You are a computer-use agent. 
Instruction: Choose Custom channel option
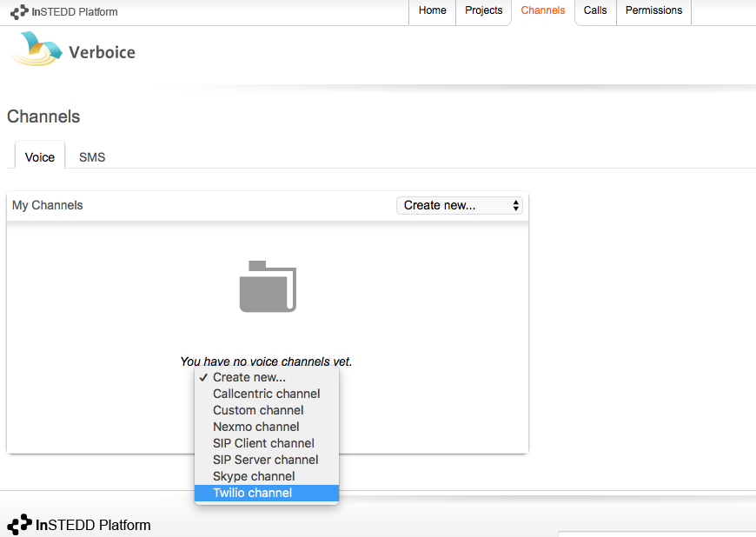(x=267, y=410)
